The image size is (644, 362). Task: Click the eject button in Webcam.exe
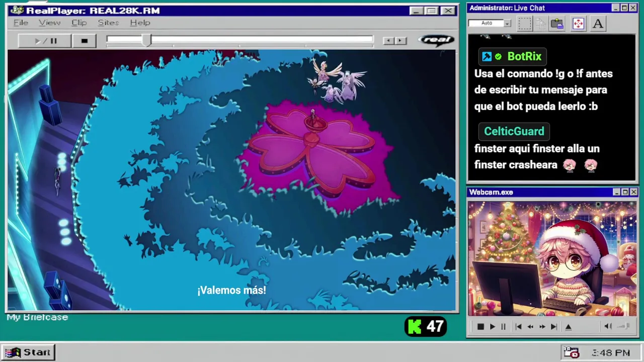pyautogui.click(x=568, y=327)
